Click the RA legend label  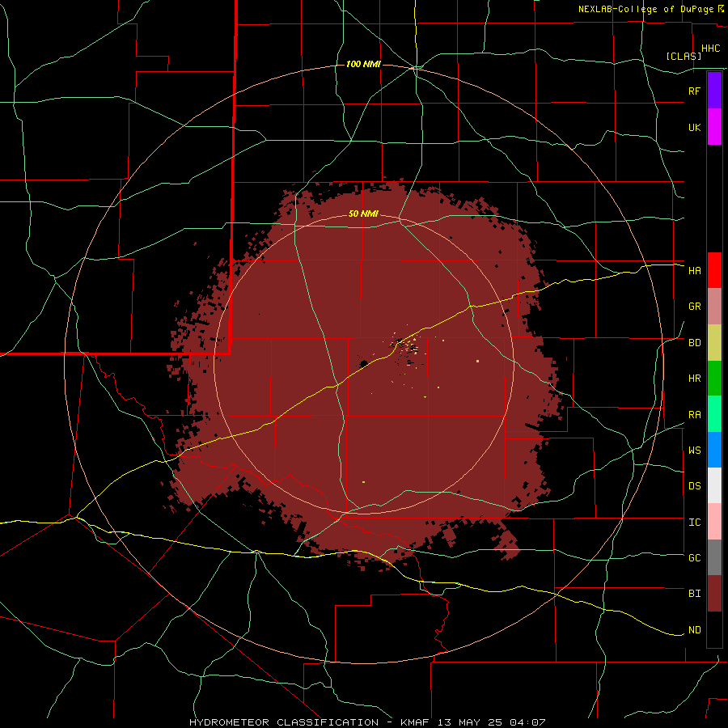[x=694, y=415]
